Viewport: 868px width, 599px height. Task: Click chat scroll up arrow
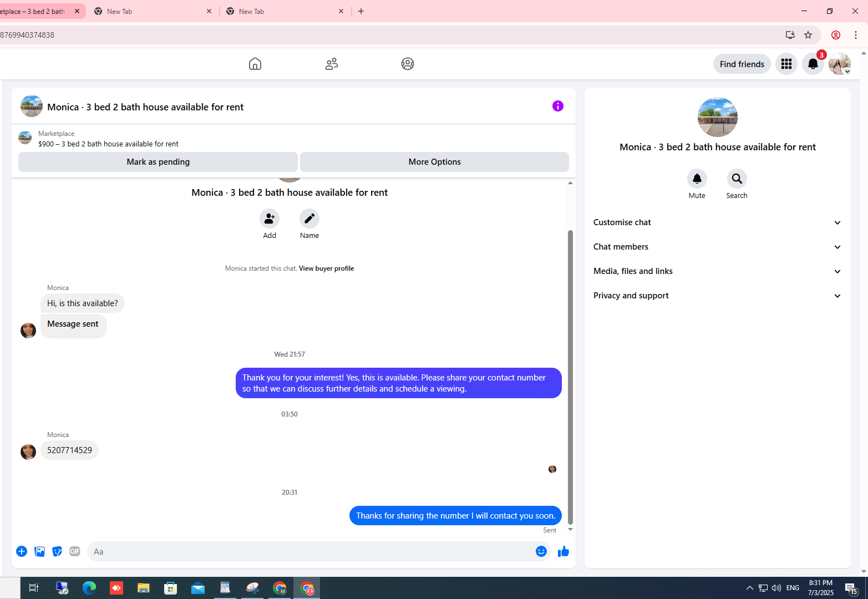pos(570,182)
